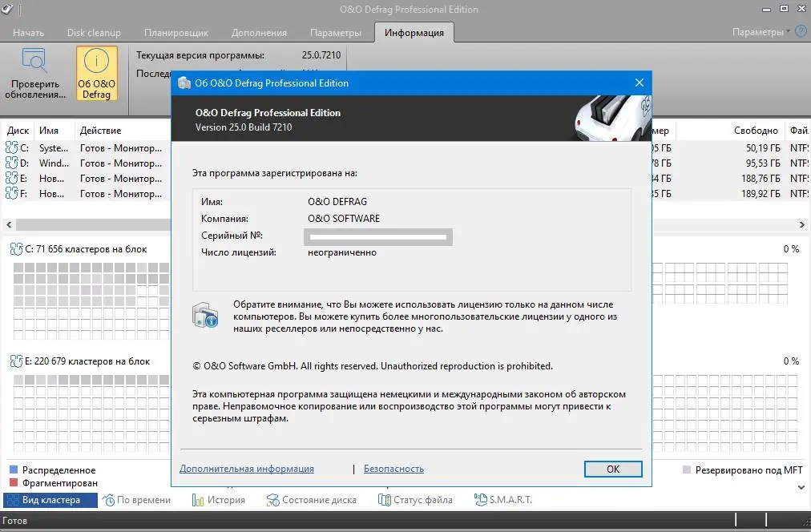Switch to the Disk cleanup tab

coord(94,33)
